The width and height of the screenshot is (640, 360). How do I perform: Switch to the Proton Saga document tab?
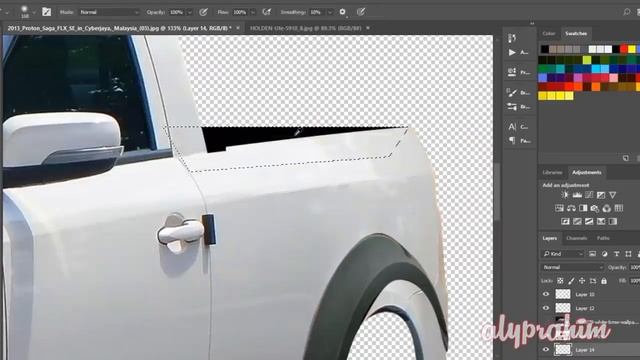click(x=119, y=28)
